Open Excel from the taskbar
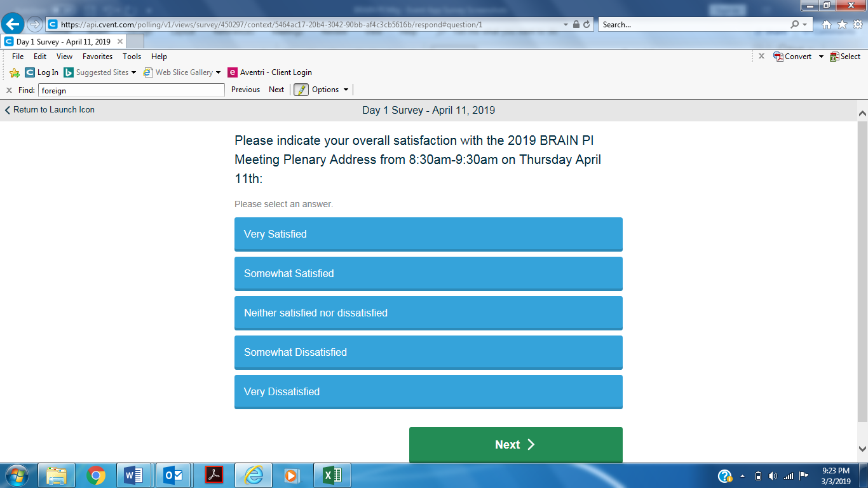 point(331,475)
